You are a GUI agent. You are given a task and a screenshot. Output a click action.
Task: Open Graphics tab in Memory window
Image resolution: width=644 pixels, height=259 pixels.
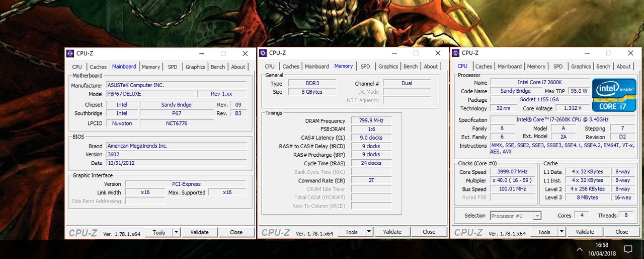pyautogui.click(x=388, y=67)
